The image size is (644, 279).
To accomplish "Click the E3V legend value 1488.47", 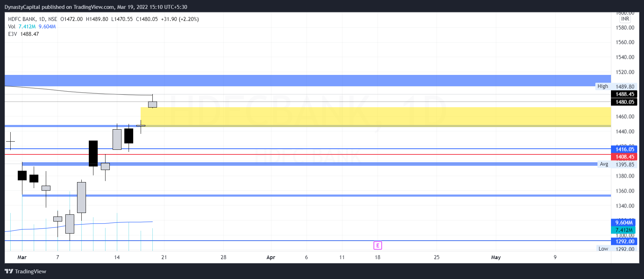I will (x=29, y=34).
